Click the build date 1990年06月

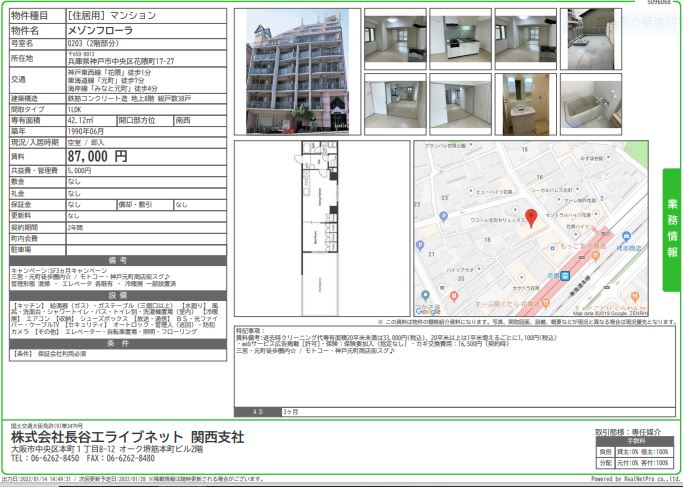pyautogui.click(x=86, y=131)
